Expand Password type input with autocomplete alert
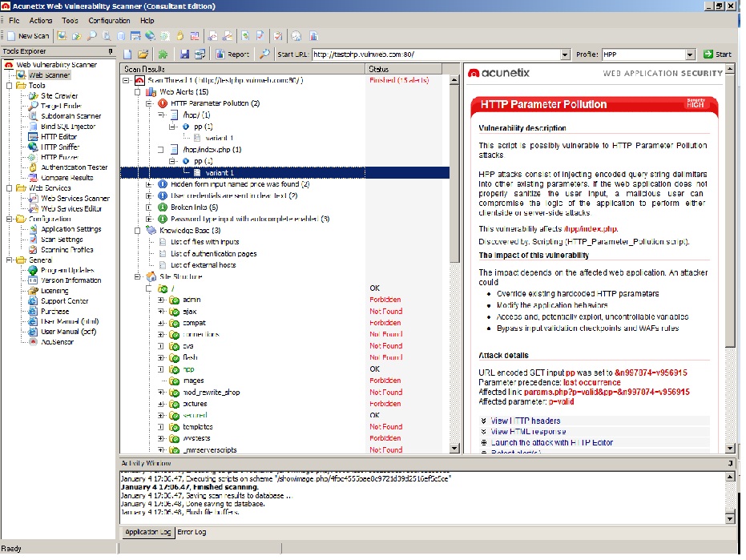The width and height of the screenshot is (746, 560). tap(149, 219)
